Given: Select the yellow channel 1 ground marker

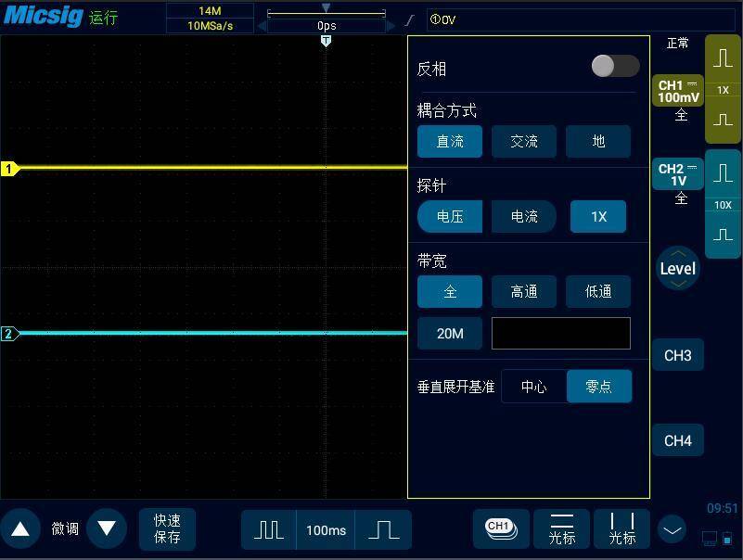Looking at the screenshot, I should (9, 169).
